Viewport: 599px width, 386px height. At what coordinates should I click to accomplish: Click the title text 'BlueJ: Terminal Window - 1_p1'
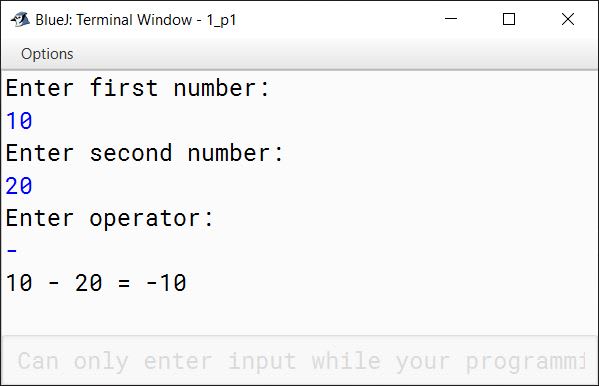(136, 19)
